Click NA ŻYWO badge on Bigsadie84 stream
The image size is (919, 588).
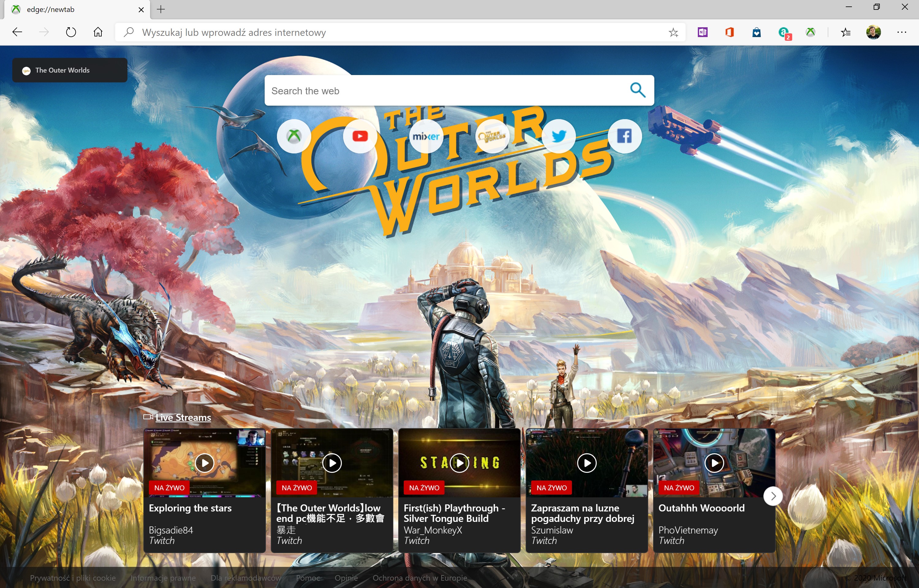(169, 488)
